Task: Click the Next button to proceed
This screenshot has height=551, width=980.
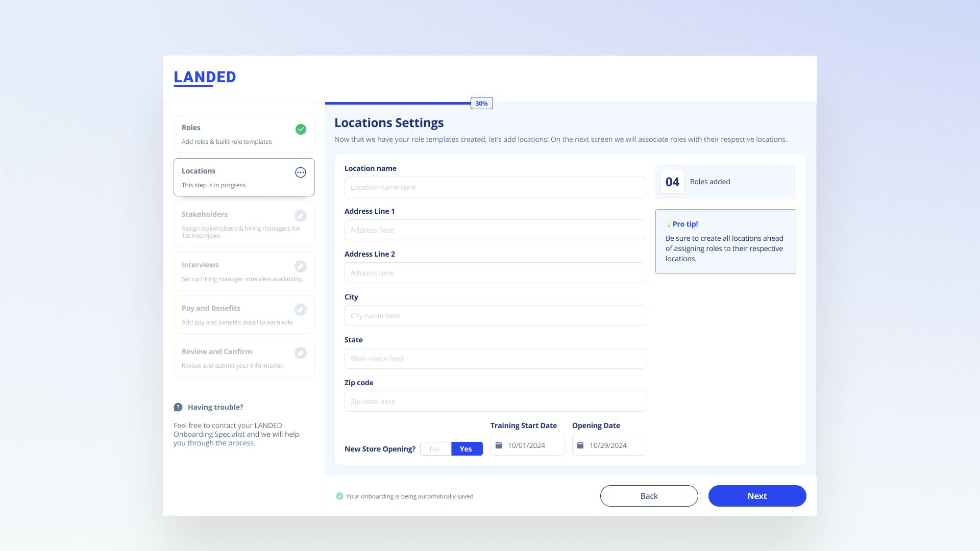Action: click(x=756, y=496)
